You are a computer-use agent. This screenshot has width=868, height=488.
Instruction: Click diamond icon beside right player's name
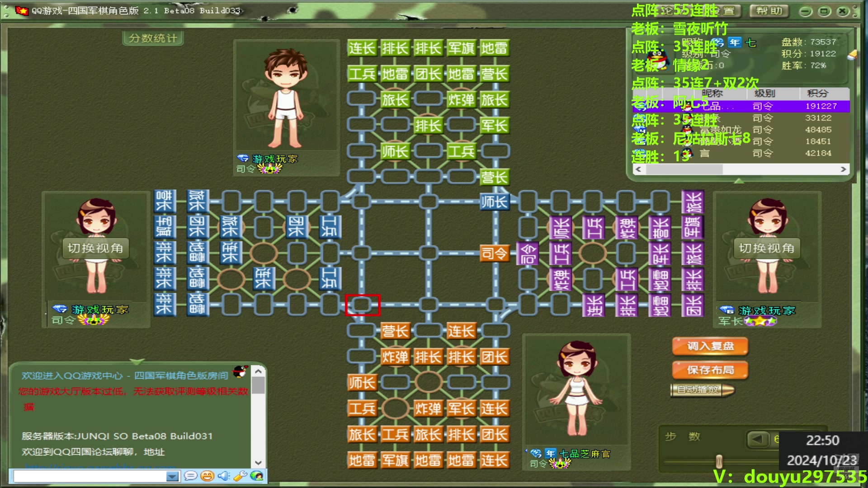click(726, 310)
